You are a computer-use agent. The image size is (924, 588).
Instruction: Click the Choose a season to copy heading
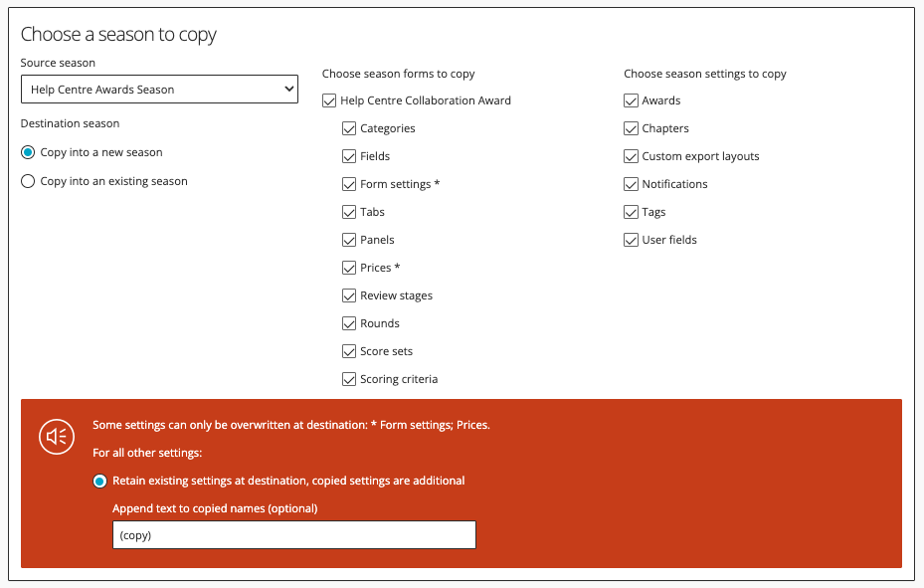(x=118, y=35)
